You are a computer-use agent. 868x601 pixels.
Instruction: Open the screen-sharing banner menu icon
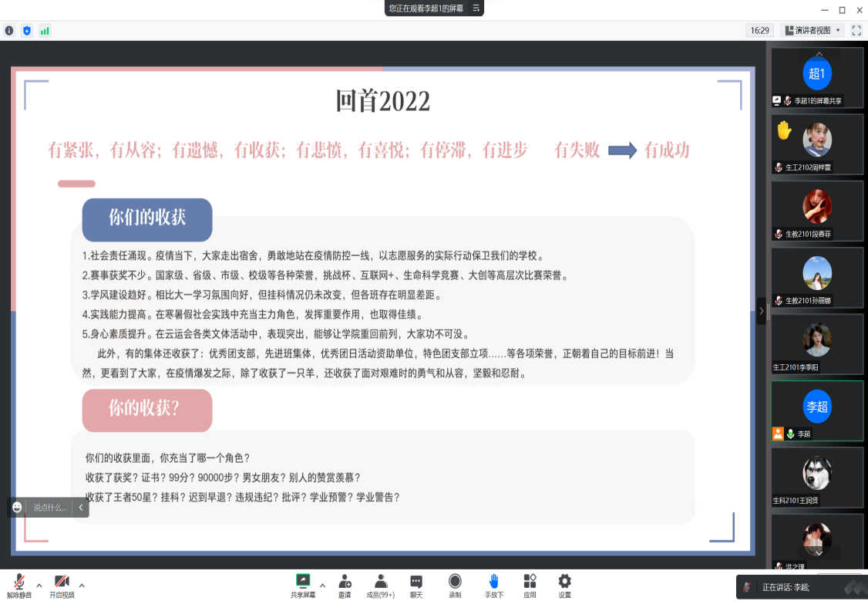pyautogui.click(x=476, y=8)
